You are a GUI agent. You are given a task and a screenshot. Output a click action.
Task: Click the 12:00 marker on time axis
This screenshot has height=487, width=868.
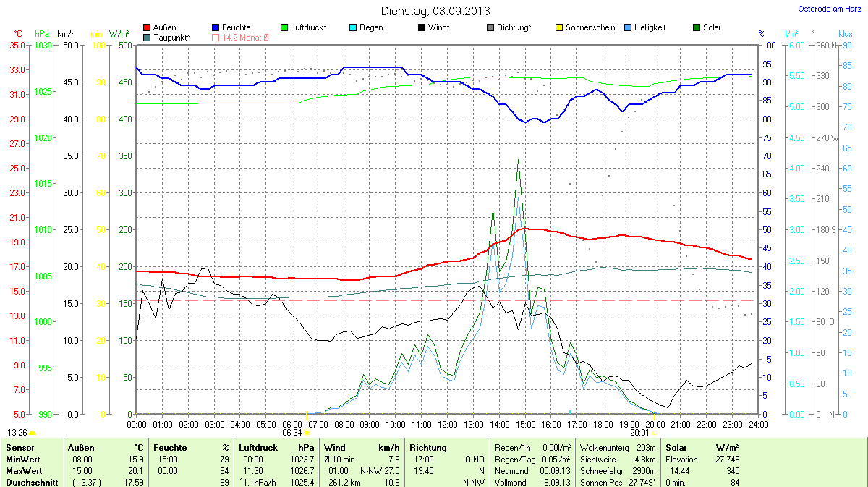click(x=447, y=423)
